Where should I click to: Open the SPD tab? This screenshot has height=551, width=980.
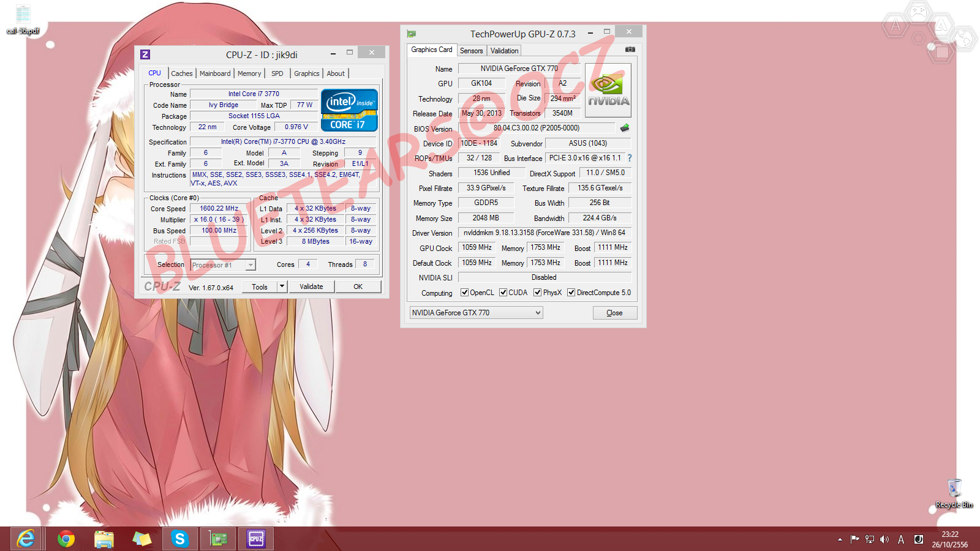pyautogui.click(x=277, y=73)
